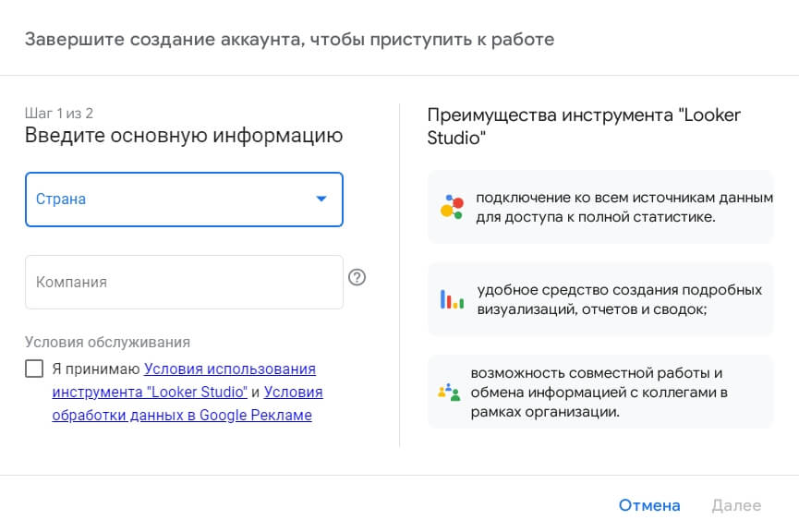Viewport: 799px width, 532px height.
Task: Click the Отмена button
Action: pyautogui.click(x=649, y=505)
